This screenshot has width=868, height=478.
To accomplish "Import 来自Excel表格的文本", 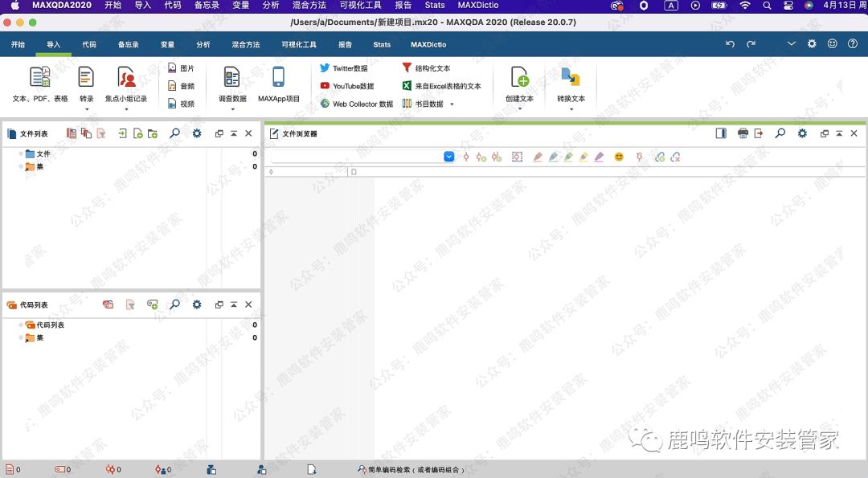I will tap(441, 86).
